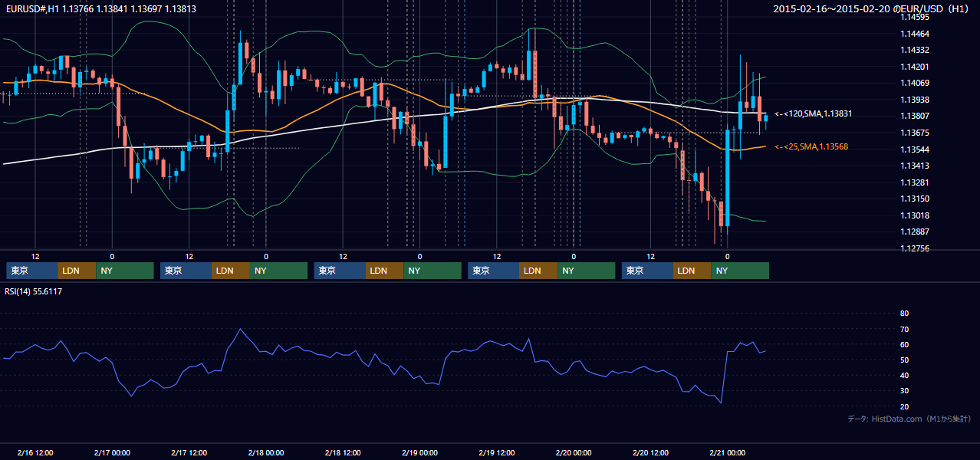Select the 2/17 12:00 date label
The width and height of the screenshot is (980, 460).
[x=189, y=452]
